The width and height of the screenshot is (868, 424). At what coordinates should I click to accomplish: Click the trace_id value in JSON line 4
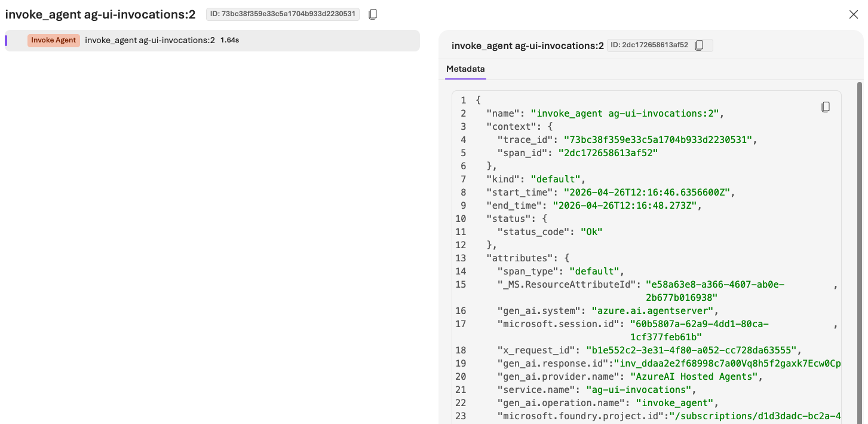pos(654,140)
